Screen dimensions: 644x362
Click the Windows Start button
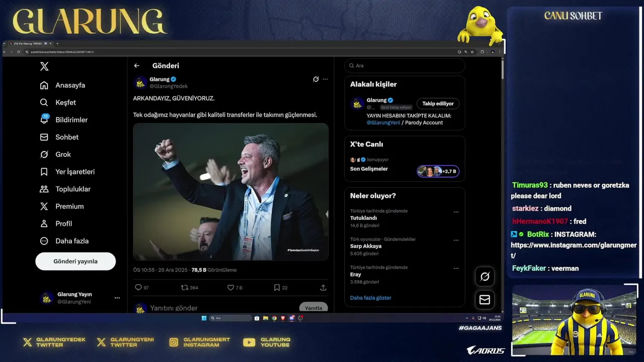coord(204,318)
